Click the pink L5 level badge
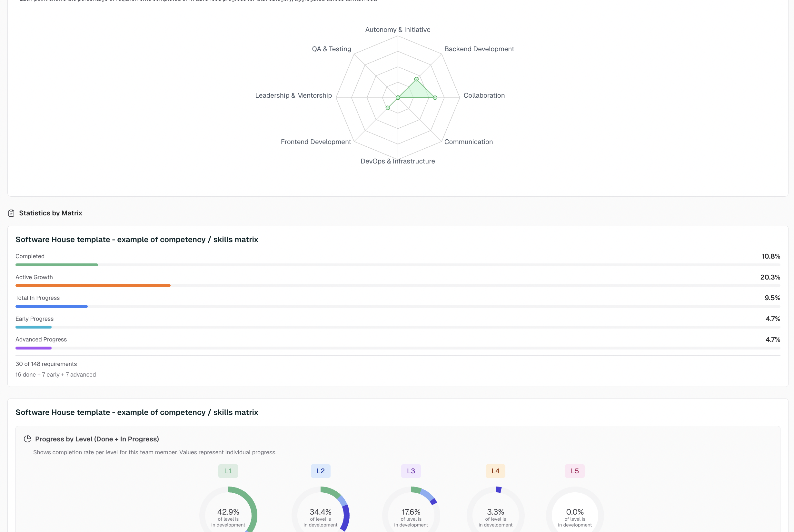The width and height of the screenshot is (794, 532). click(x=575, y=471)
